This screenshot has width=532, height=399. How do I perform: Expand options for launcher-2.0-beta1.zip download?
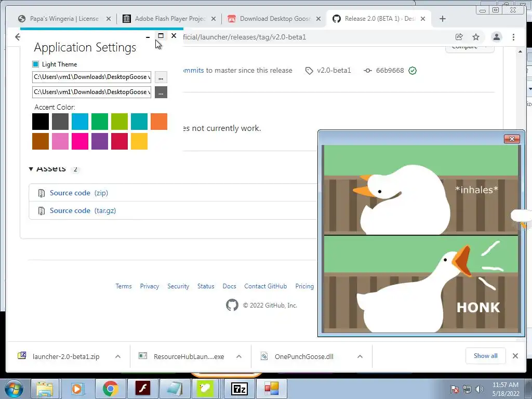tap(118, 356)
